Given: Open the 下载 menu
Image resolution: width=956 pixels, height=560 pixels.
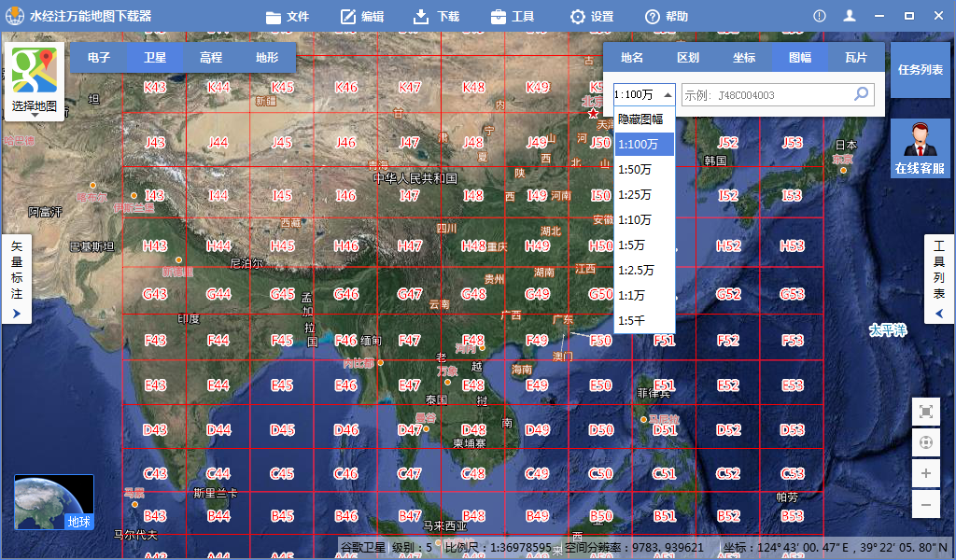Looking at the screenshot, I should 436,17.
